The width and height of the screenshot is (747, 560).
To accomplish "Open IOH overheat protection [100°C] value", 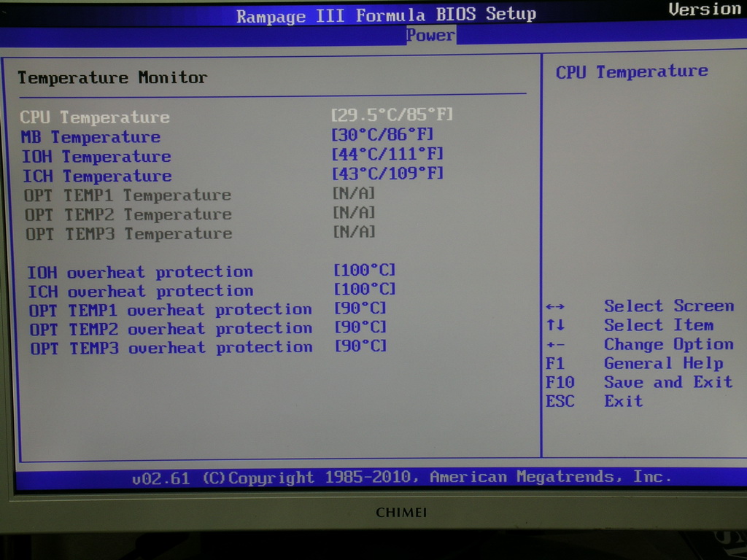I will (365, 270).
